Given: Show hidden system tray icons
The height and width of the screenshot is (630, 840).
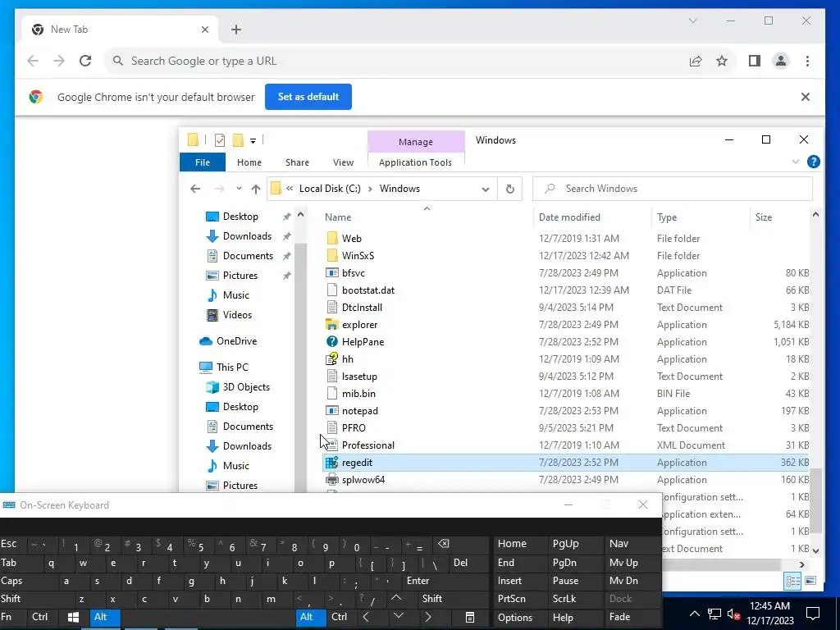Looking at the screenshot, I should (x=694, y=614).
